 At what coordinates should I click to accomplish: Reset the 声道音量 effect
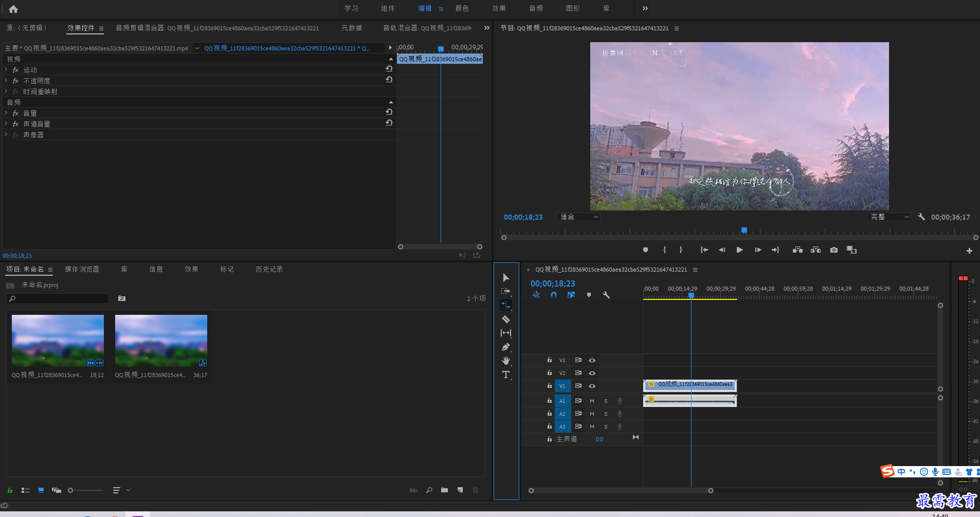[x=389, y=122]
